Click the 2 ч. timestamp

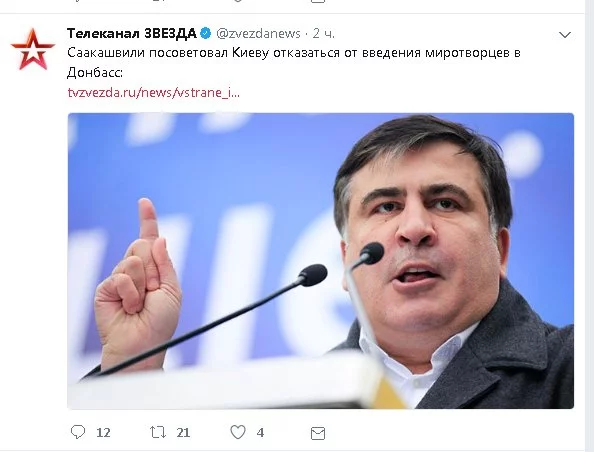tap(324, 34)
